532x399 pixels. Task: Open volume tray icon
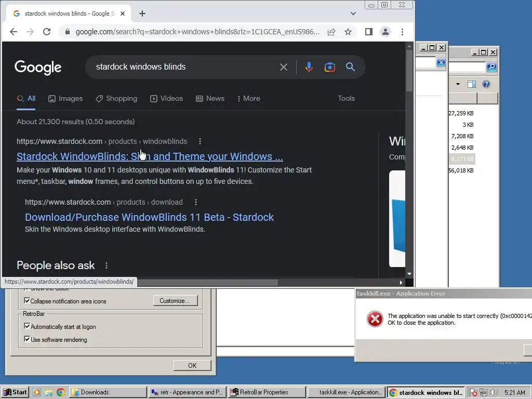tap(494, 393)
